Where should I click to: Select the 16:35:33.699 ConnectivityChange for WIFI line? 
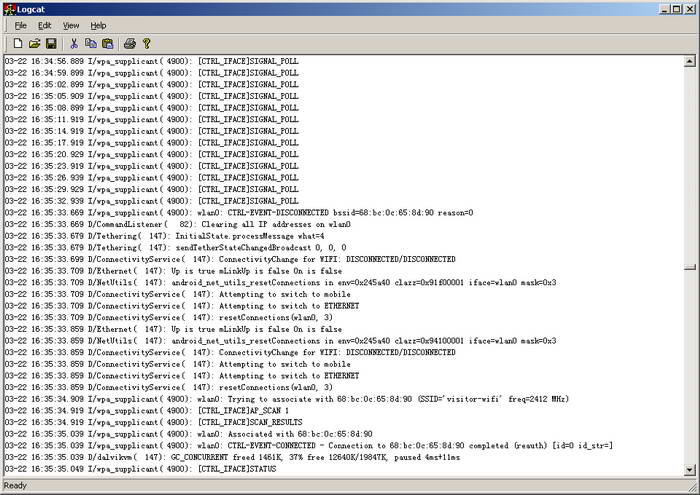pyautogui.click(x=230, y=259)
